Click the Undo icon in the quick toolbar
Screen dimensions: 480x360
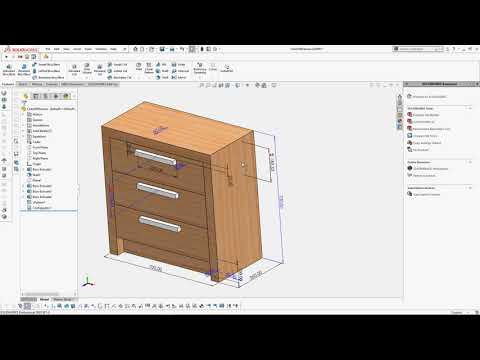pyautogui.click(x=182, y=49)
